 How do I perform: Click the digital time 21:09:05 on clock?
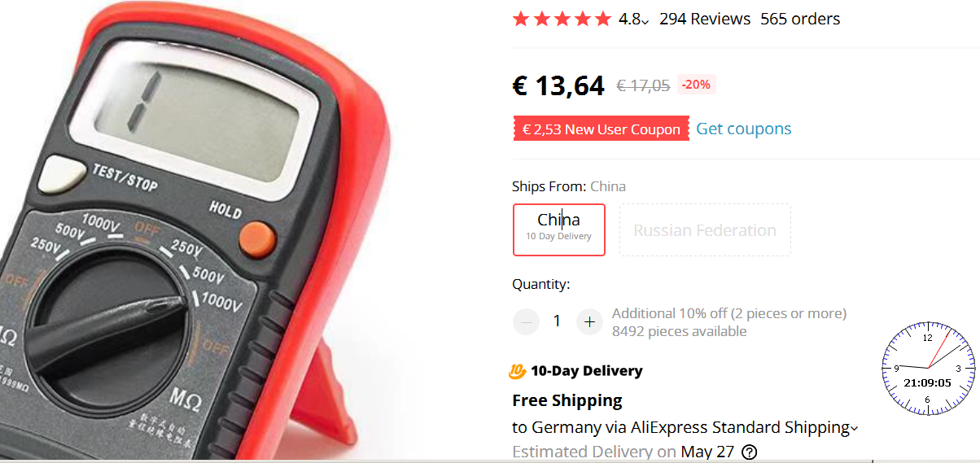point(928,382)
